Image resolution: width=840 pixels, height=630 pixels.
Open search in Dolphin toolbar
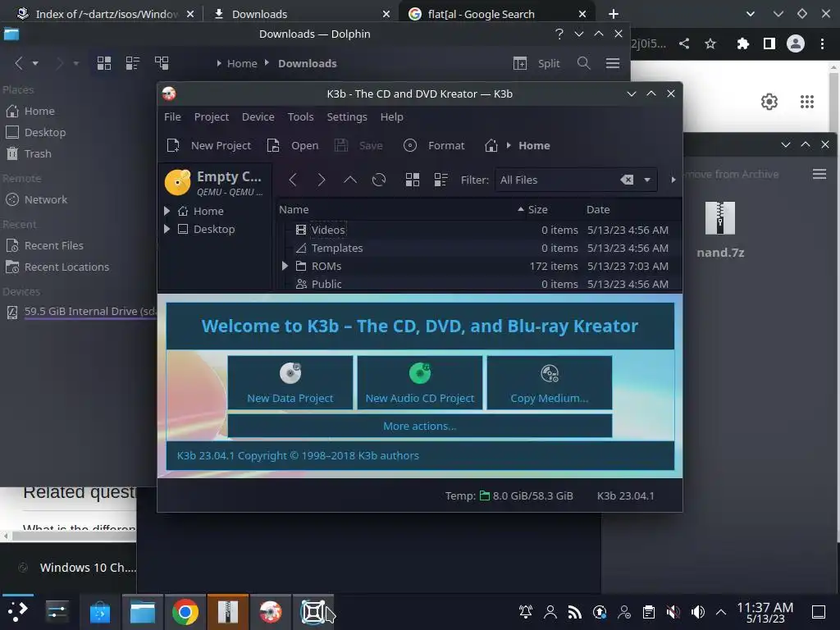(584, 63)
